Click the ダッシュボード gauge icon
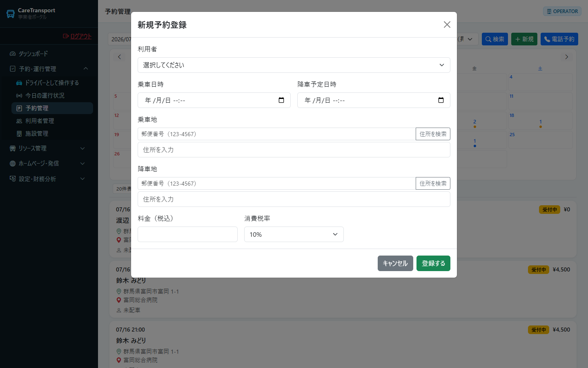The height and width of the screenshot is (368, 588). pos(13,54)
